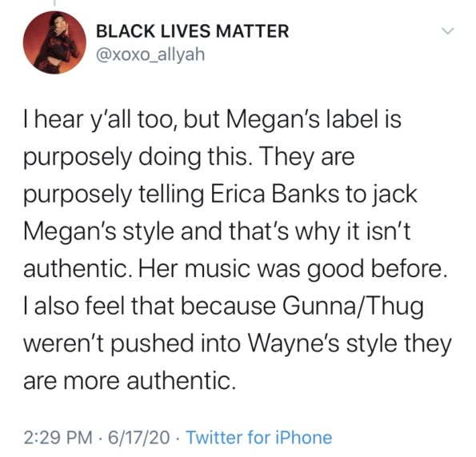Image resolution: width=476 pixels, height=457 pixels.
Task: Select the 2:29 PM timestamp
Action: (x=58, y=438)
